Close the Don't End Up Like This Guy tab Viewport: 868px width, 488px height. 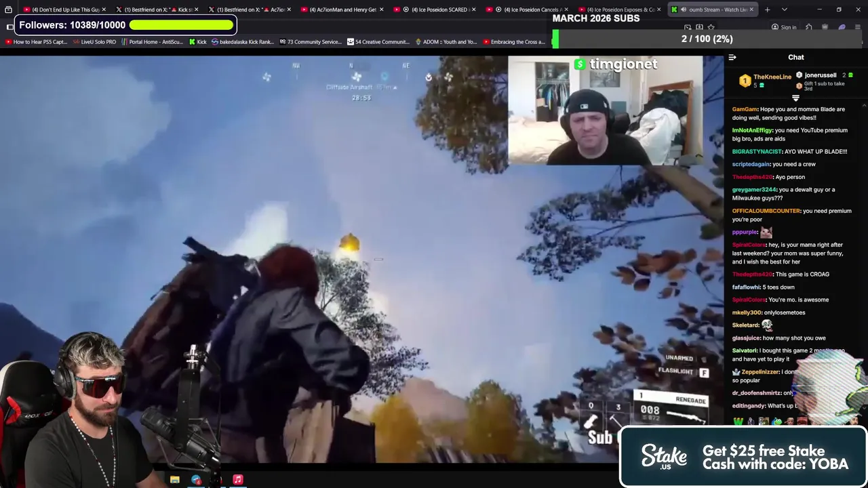[104, 9]
